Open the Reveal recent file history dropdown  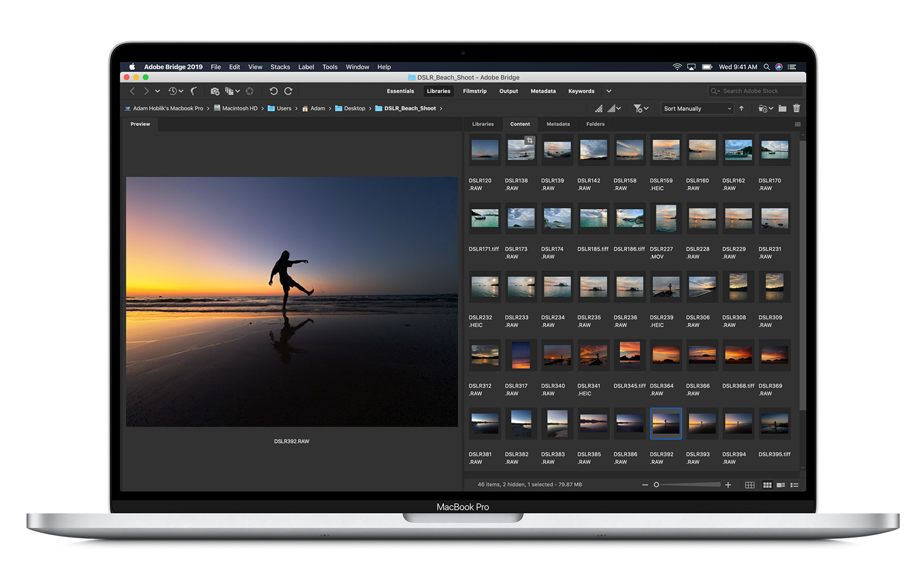[x=175, y=91]
